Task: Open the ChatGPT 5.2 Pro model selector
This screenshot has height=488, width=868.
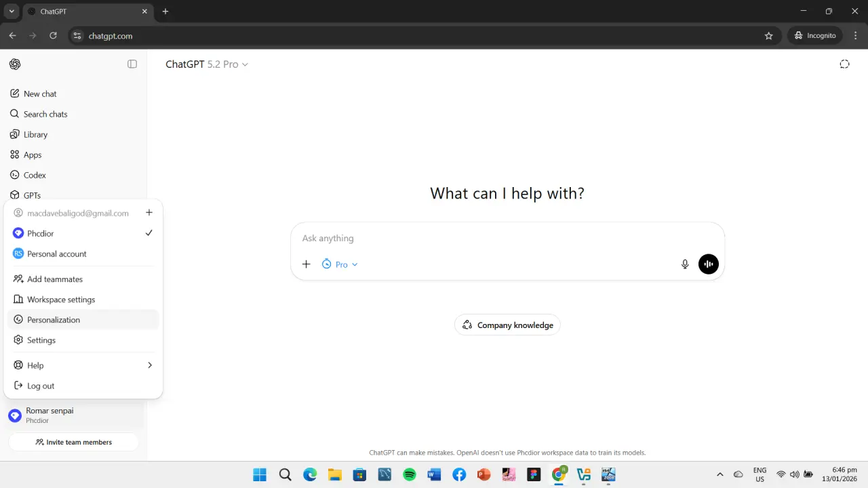Action: pyautogui.click(x=207, y=64)
